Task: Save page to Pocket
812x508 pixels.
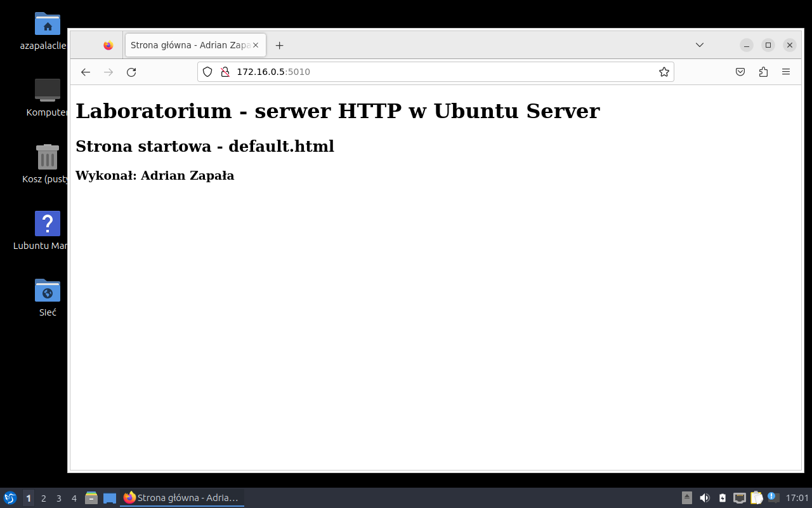Action: tap(740, 72)
